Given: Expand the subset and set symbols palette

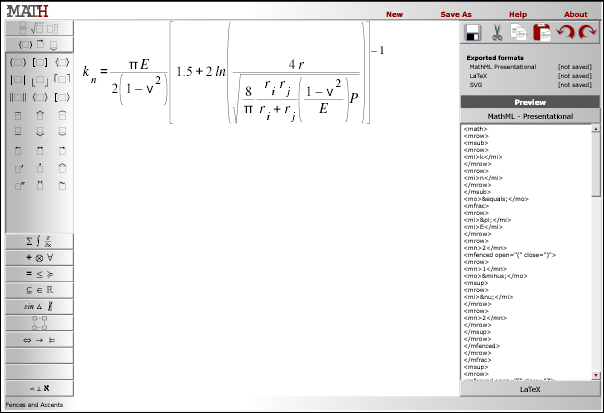Looking at the screenshot, I should point(39,290).
